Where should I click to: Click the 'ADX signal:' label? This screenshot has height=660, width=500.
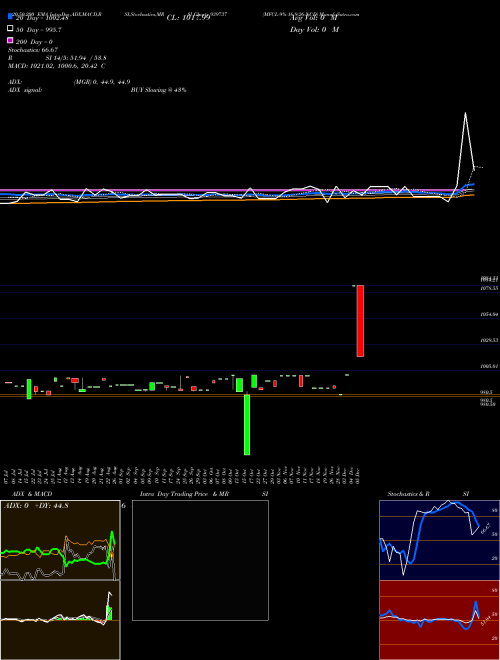tap(25, 90)
